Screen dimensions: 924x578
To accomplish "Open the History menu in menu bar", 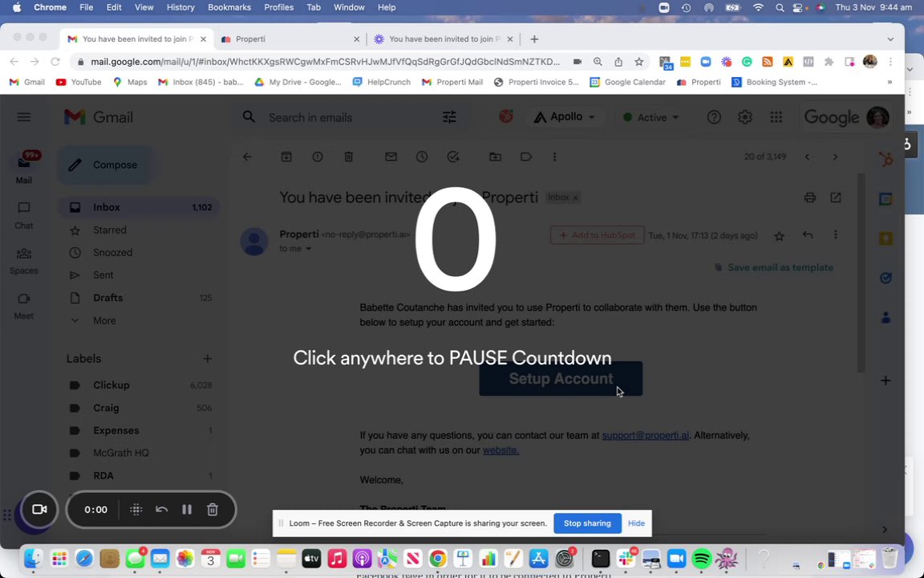I will tap(180, 8).
